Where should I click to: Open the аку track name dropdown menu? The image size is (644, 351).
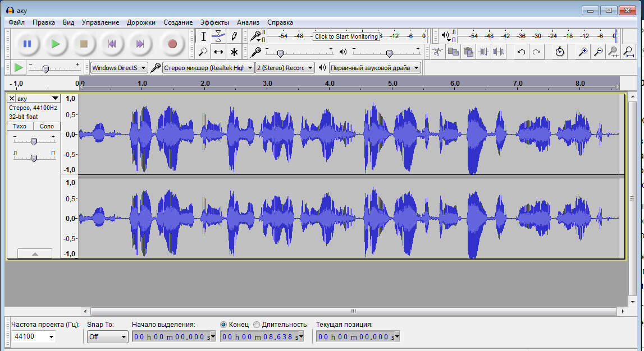pos(38,99)
